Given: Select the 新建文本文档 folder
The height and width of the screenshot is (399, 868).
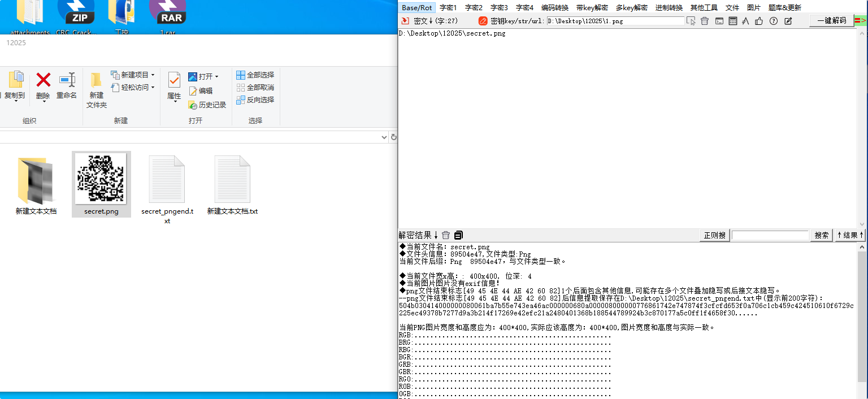Looking at the screenshot, I should click(x=36, y=185).
